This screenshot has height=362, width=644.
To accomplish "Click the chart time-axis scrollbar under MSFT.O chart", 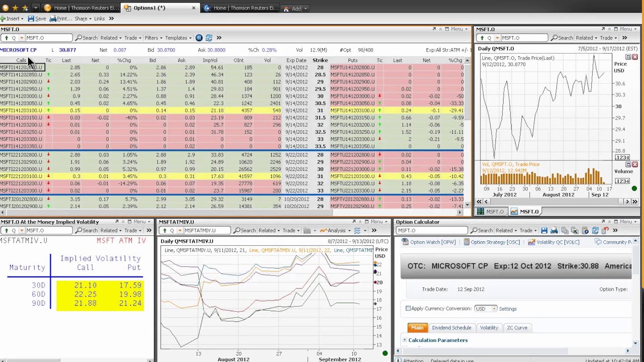I will [x=557, y=202].
